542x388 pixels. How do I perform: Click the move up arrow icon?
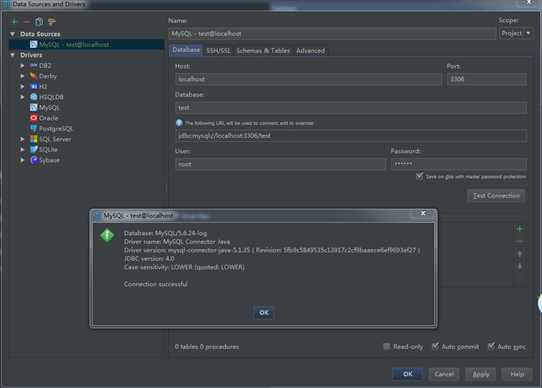[519, 255]
